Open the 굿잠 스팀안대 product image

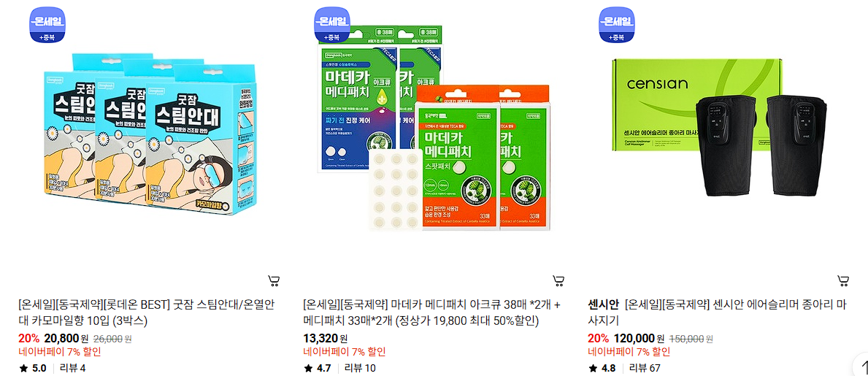click(x=150, y=134)
